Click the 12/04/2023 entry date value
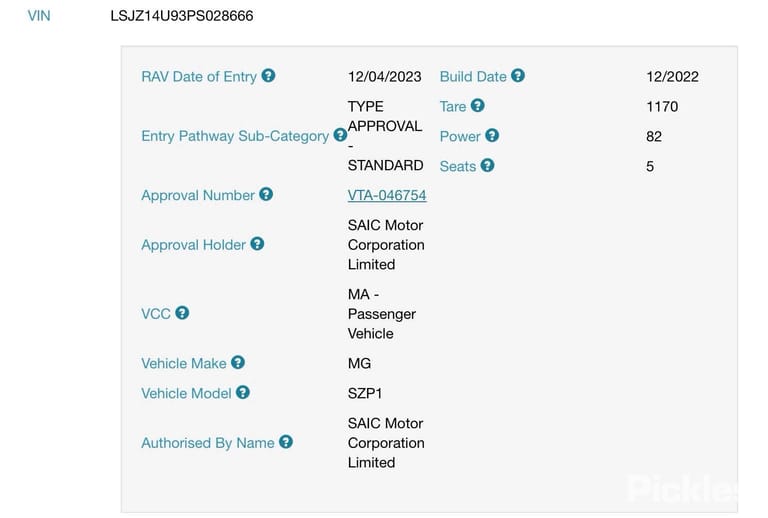 click(x=384, y=77)
